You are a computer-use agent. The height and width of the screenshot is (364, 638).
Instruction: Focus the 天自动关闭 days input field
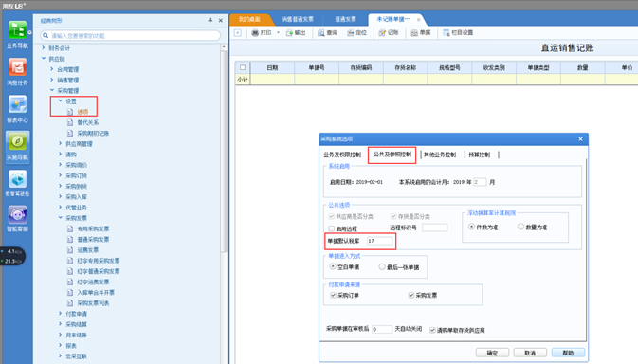click(x=382, y=329)
